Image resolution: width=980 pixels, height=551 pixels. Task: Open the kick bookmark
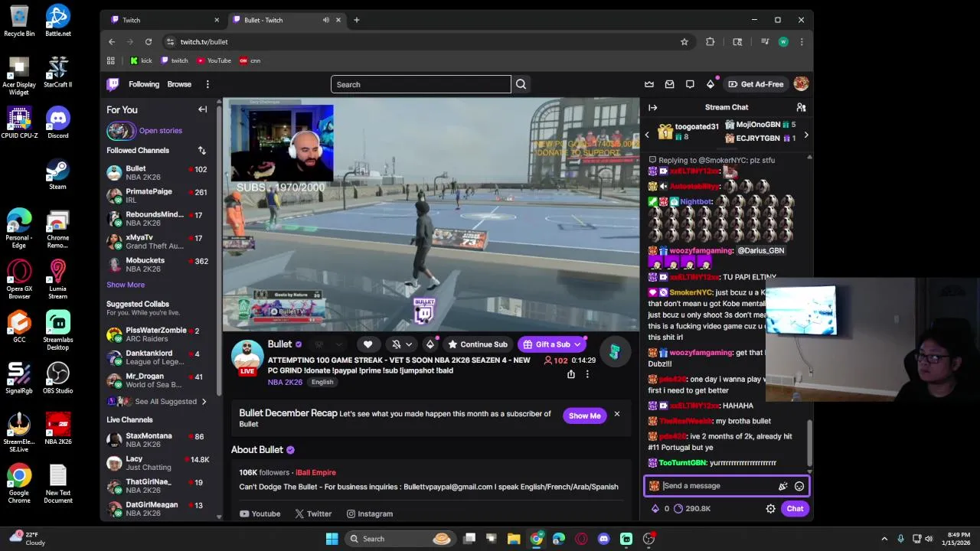click(141, 60)
